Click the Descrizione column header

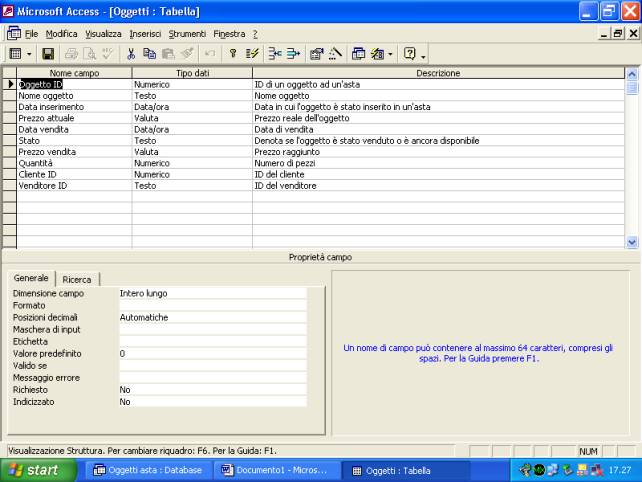pos(439,73)
